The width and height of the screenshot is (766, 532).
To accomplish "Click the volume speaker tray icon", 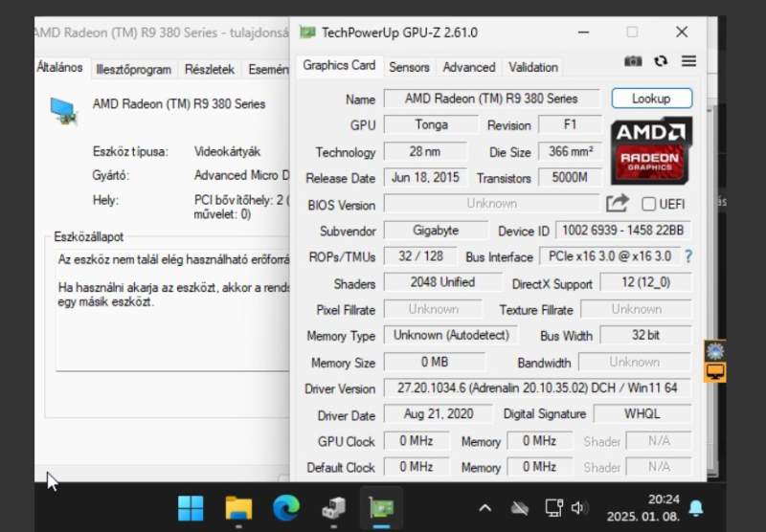I will click(580, 508).
